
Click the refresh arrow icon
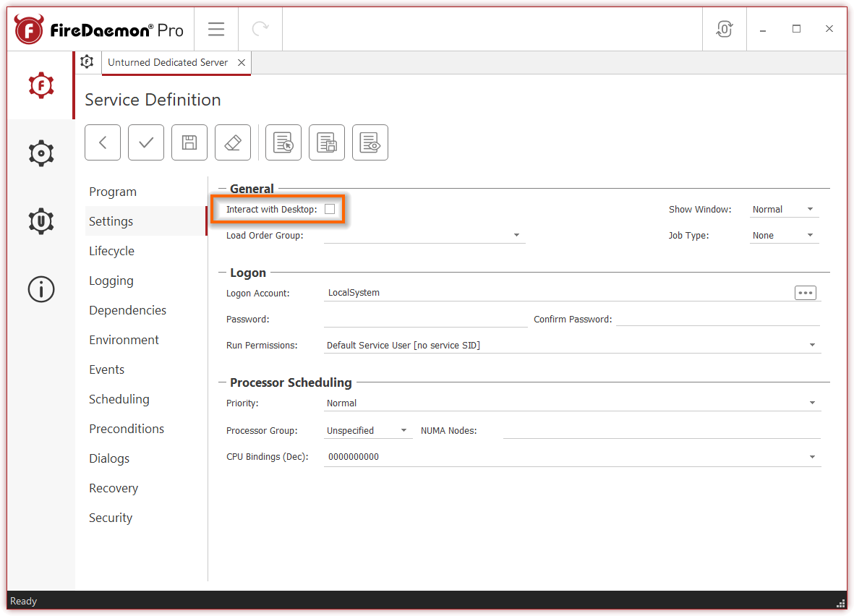[260, 29]
